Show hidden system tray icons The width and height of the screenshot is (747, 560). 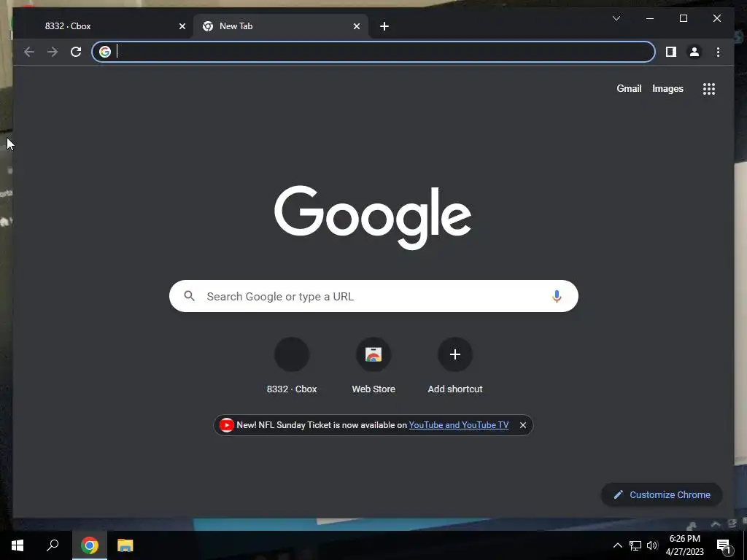pos(617,545)
